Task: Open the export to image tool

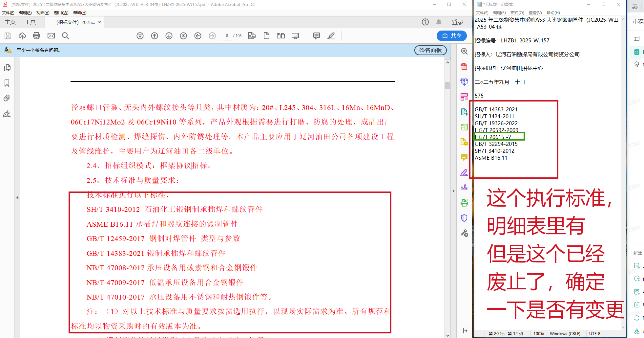Action: [x=252, y=36]
